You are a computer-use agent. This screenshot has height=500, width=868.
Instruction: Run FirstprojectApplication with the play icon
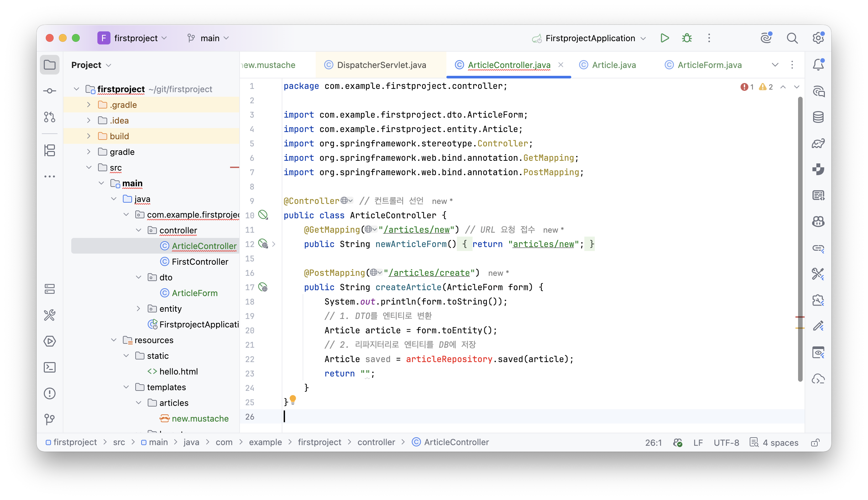664,38
